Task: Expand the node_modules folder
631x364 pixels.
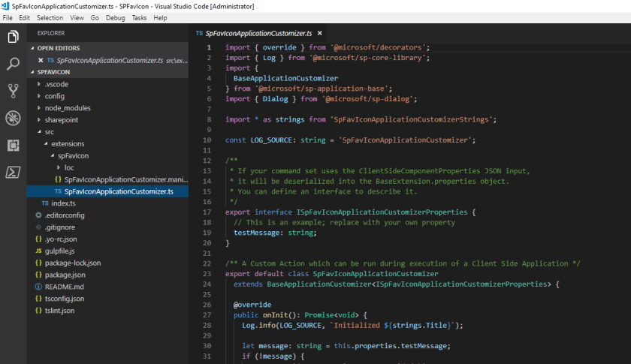Action: [67, 108]
